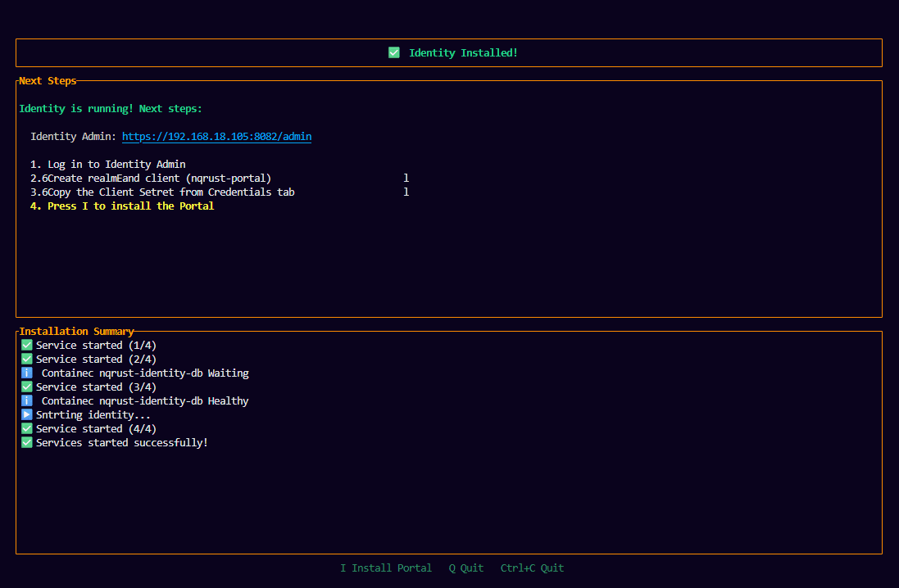
Task: Click the 'Identity Admin:' label
Action: 74,137
